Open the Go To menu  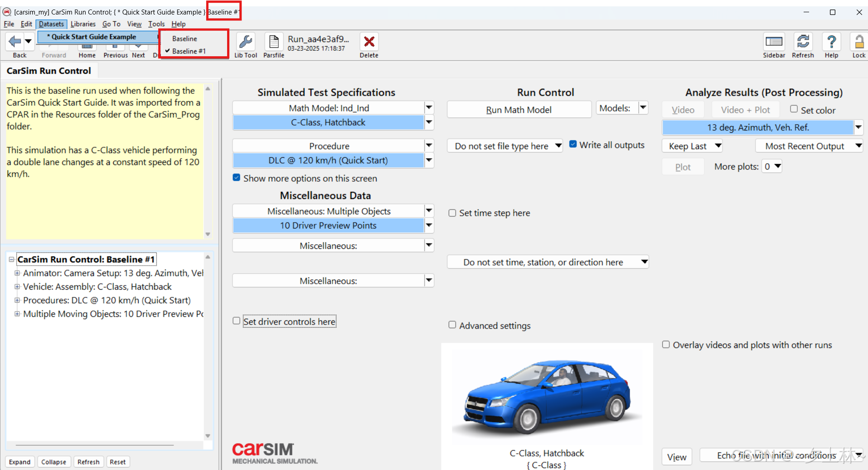(111, 24)
